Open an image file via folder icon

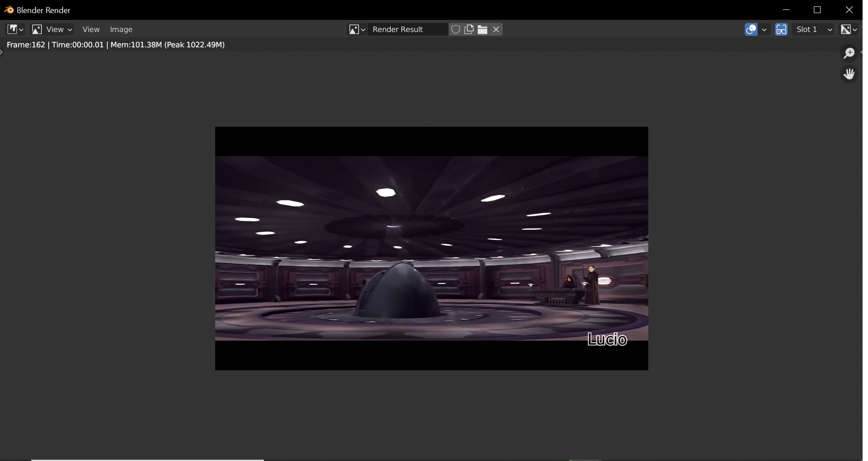point(483,29)
